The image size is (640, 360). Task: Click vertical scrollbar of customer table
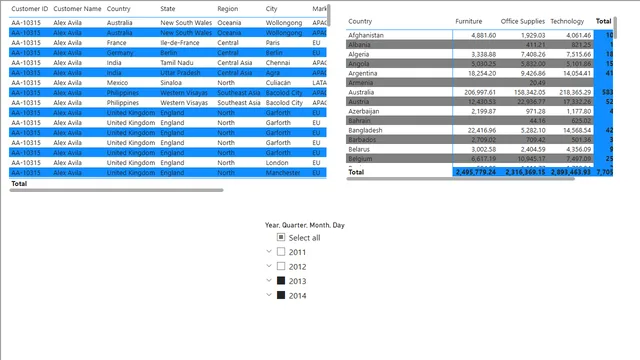pyautogui.click(x=329, y=15)
